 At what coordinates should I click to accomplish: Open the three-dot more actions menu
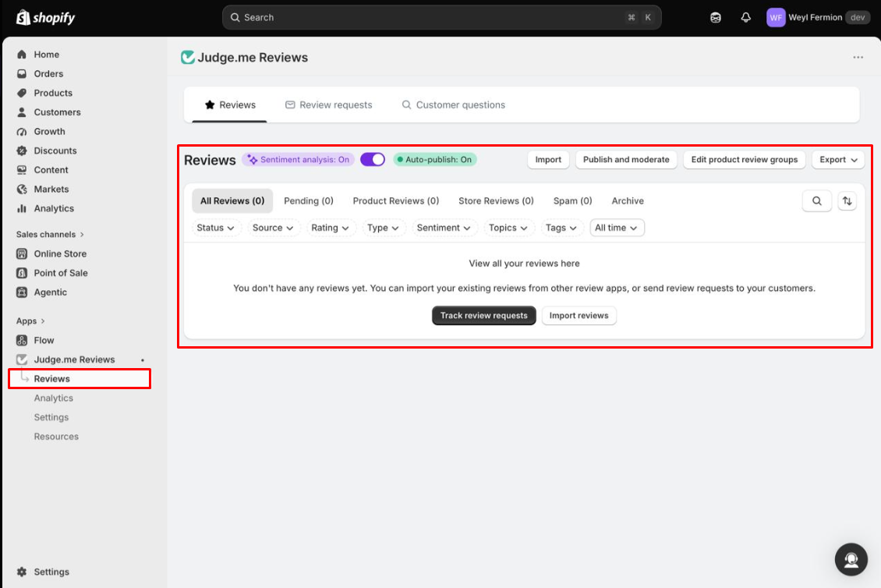858,58
